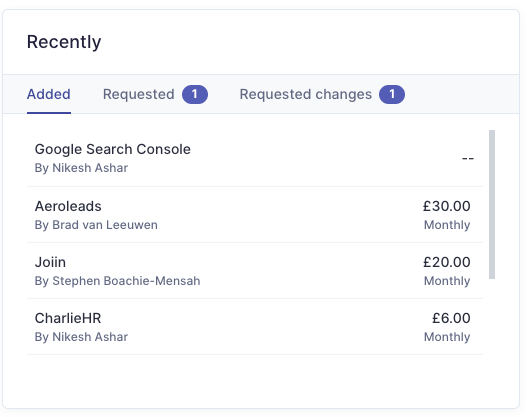Switch to the Added tab
Viewport: 527px width, 417px height.
point(49,94)
